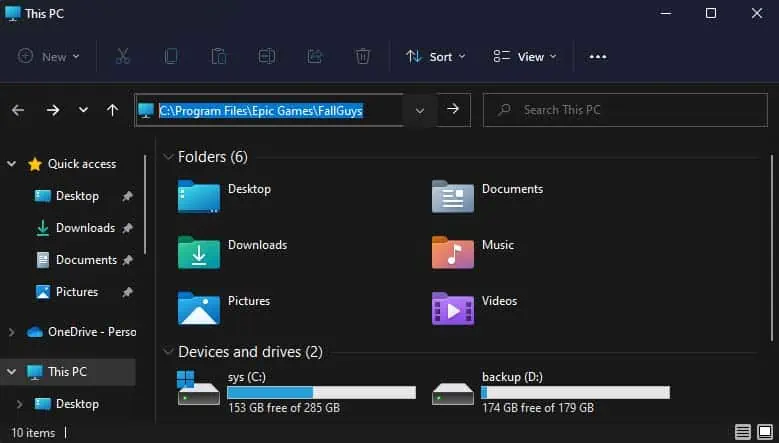Open the Recent locations chevron
The height and width of the screenshot is (443, 779).
pos(83,109)
